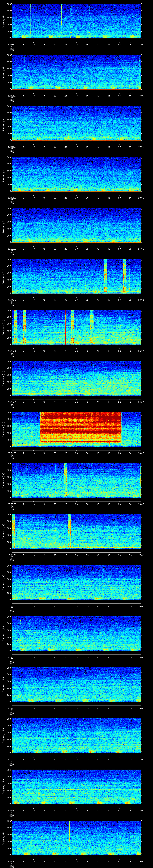Click the spectrogram panel starting at 20:32:00
The width and height of the screenshot is (153, 868).
(77, 838)
